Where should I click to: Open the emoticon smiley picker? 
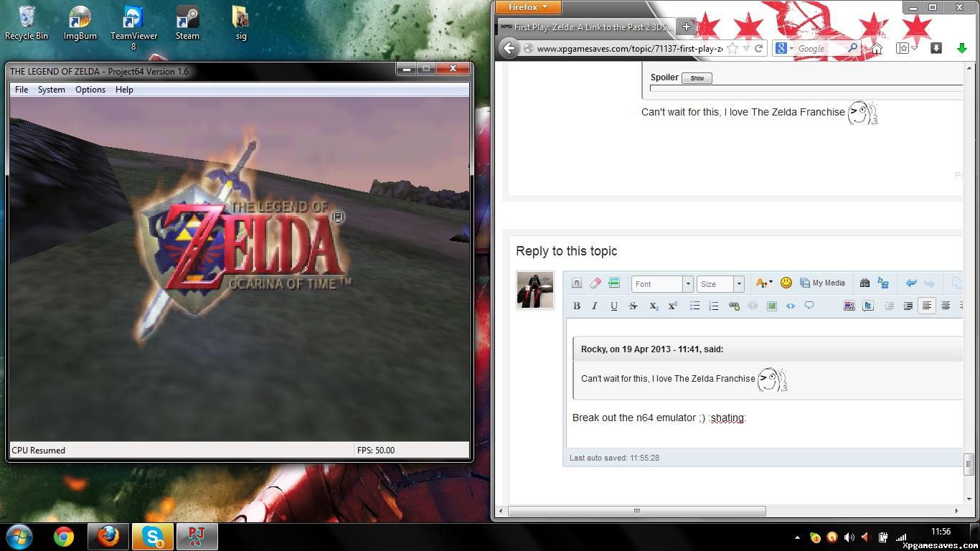coord(786,283)
